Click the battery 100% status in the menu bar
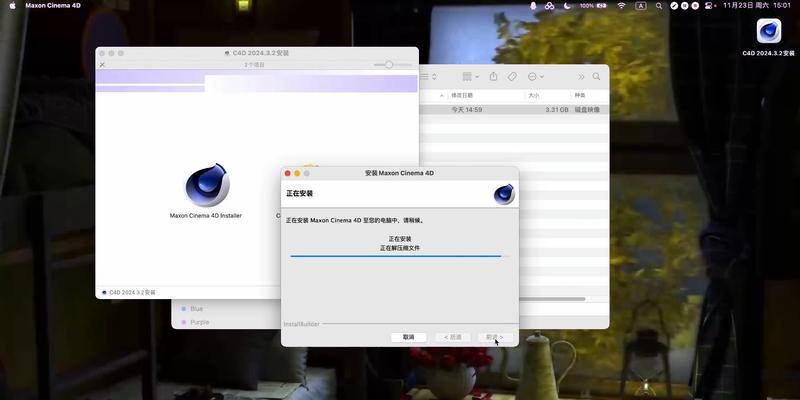800x400 pixels. 593,6
